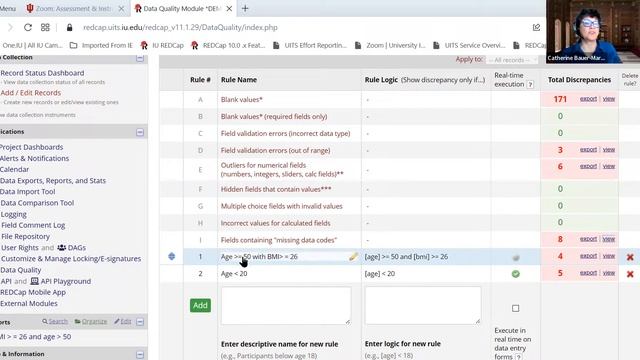Viewport: 640px width, 360px height.
Task: Open the Logging page
Action: [13, 214]
